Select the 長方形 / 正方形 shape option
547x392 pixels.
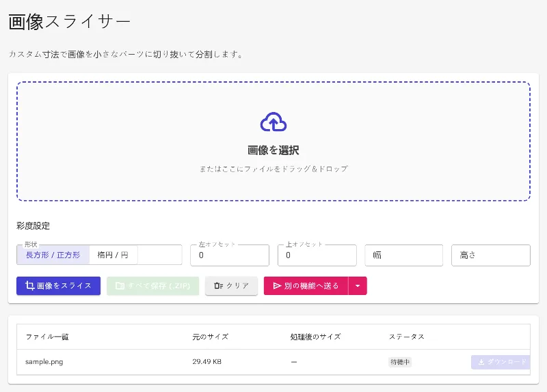pyautogui.click(x=53, y=255)
